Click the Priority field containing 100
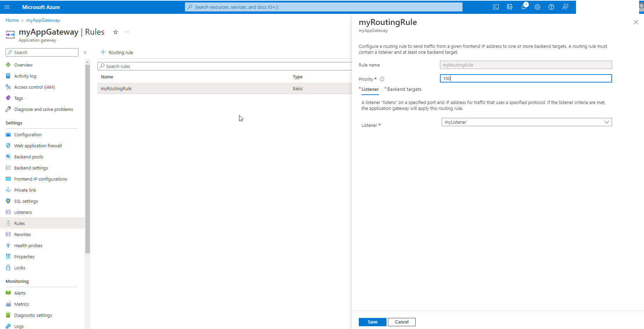 (526, 78)
